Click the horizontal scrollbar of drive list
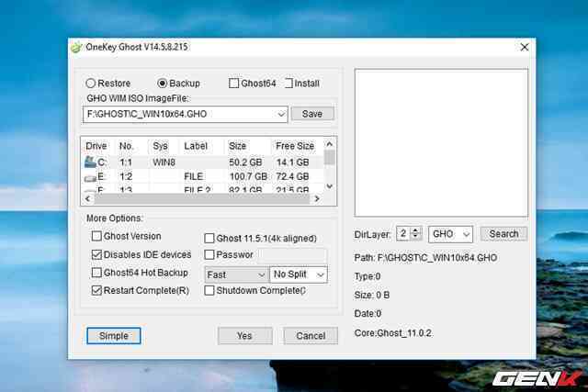The width and height of the screenshot is (588, 392). 202,198
